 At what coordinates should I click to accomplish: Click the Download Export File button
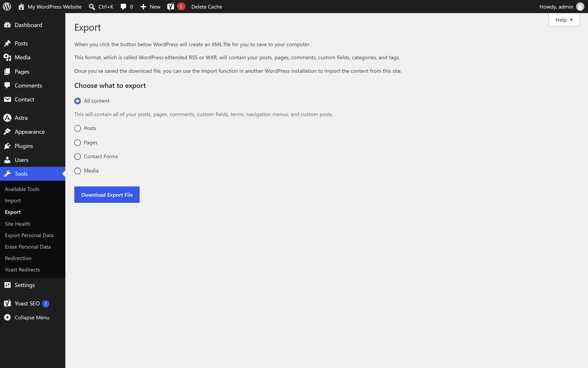coord(107,195)
